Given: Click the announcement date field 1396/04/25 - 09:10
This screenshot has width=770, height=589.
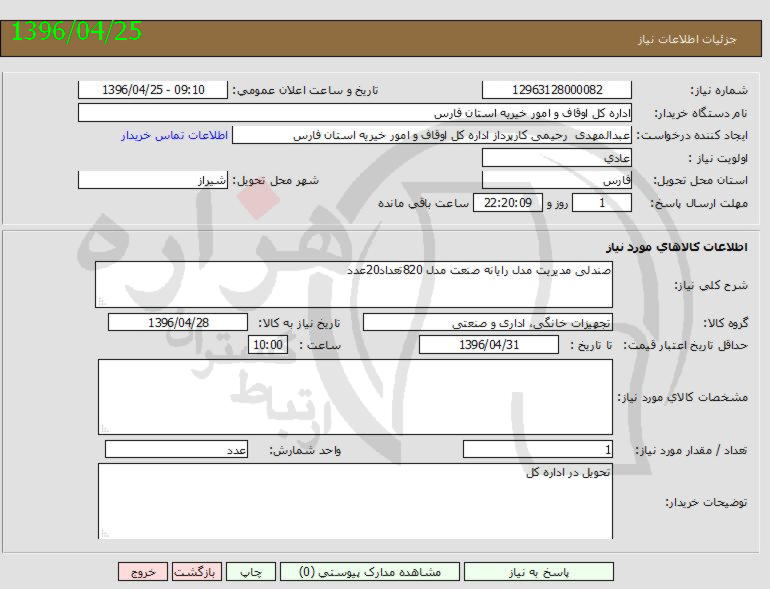Looking at the screenshot, I should [x=153, y=90].
